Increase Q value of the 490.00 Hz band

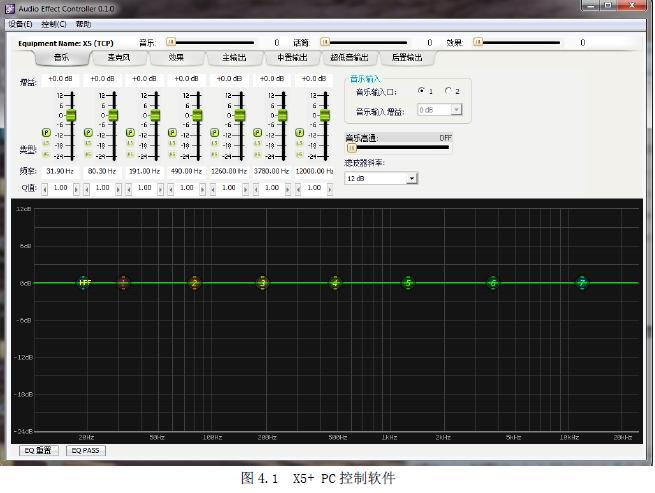click(x=203, y=189)
